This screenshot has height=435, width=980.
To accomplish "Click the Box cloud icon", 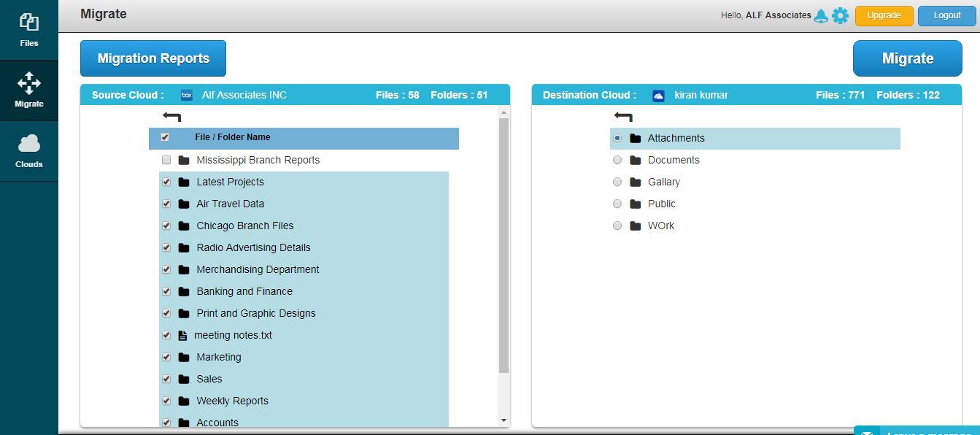I will pos(187,96).
